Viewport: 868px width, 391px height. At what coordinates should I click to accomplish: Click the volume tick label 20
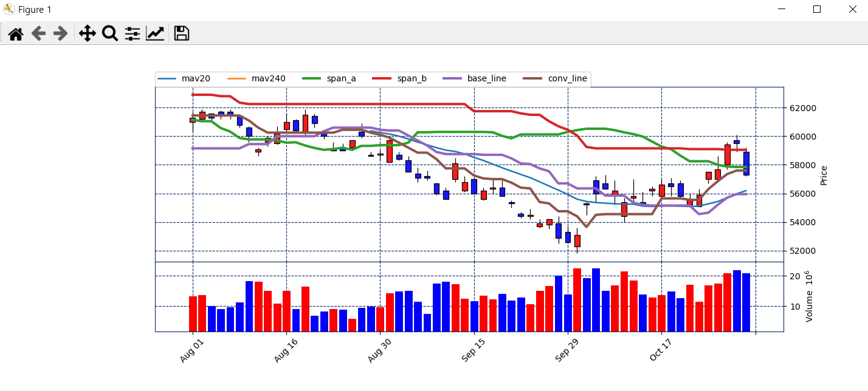[794, 276]
